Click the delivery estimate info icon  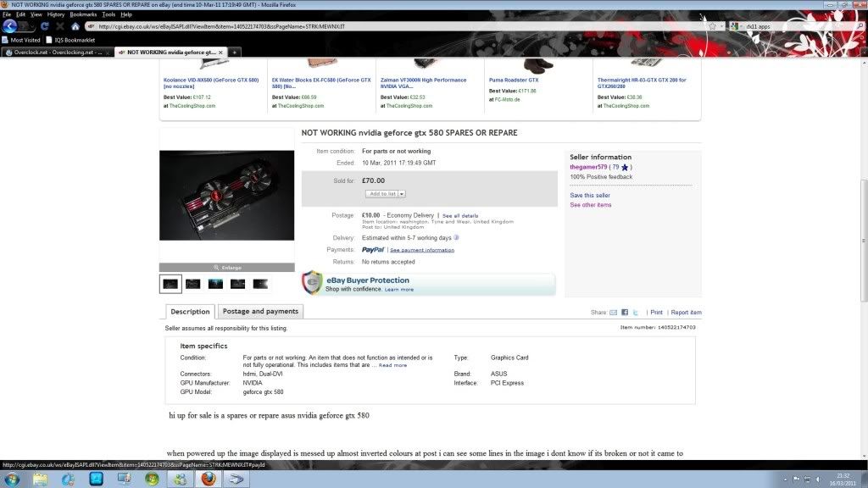456,238
